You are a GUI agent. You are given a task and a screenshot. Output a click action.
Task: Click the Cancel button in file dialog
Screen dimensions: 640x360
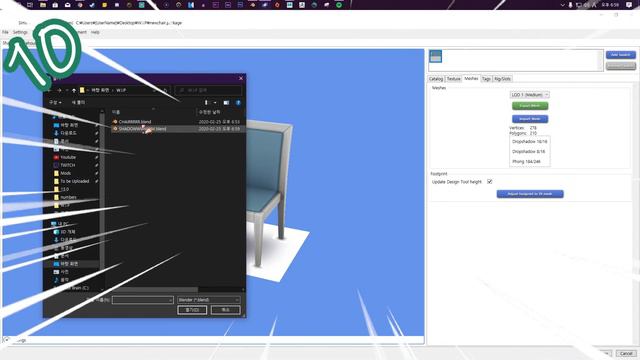pos(225,310)
